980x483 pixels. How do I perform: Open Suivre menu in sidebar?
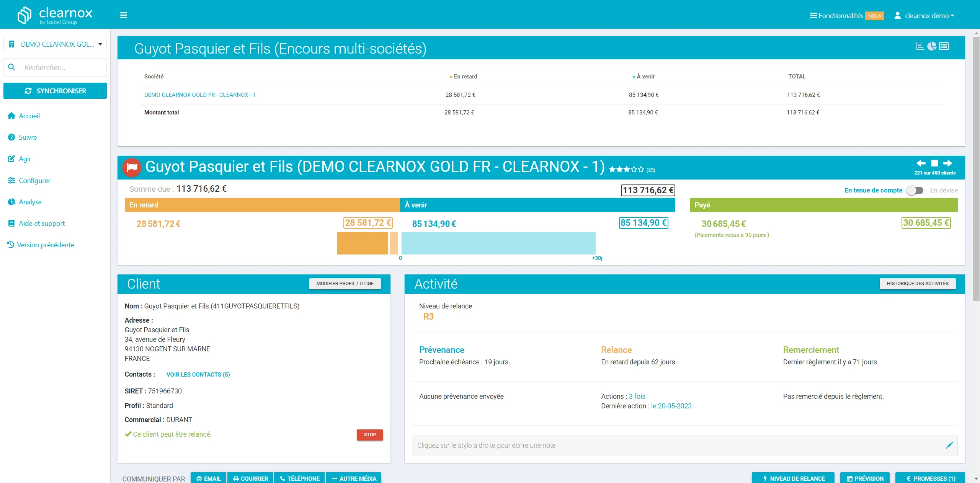pyautogui.click(x=22, y=137)
